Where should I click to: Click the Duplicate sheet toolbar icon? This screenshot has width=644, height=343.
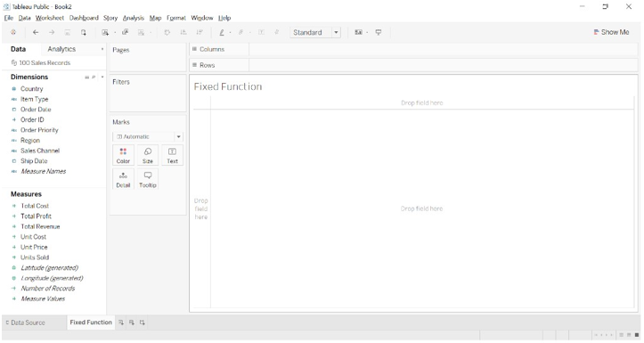126,32
